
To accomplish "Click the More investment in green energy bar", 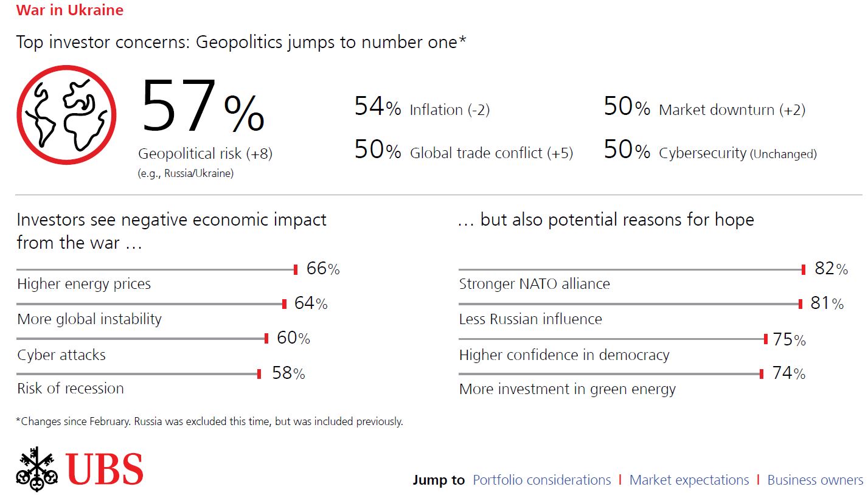I will point(611,374).
